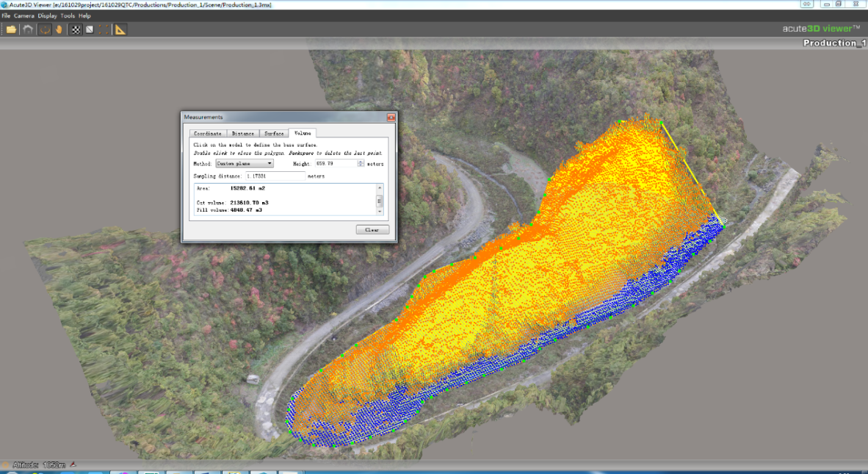
Task: Open the Camera menu
Action: (23, 15)
